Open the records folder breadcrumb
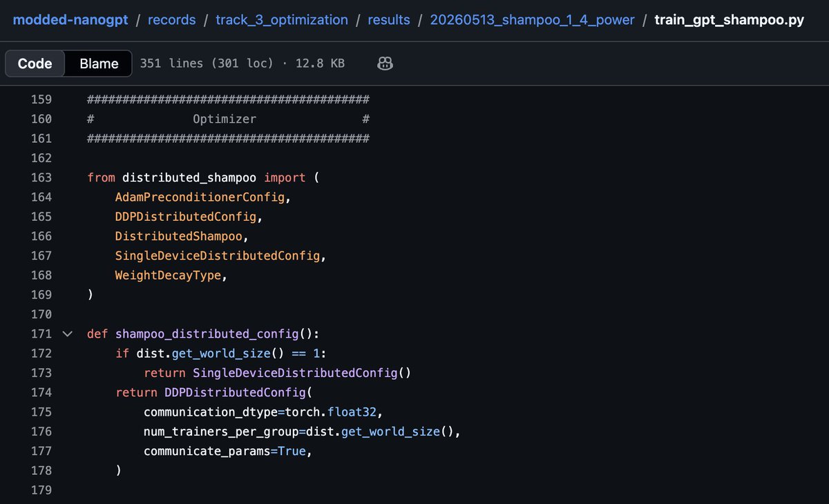Viewport: 829px width, 504px height. click(x=171, y=19)
